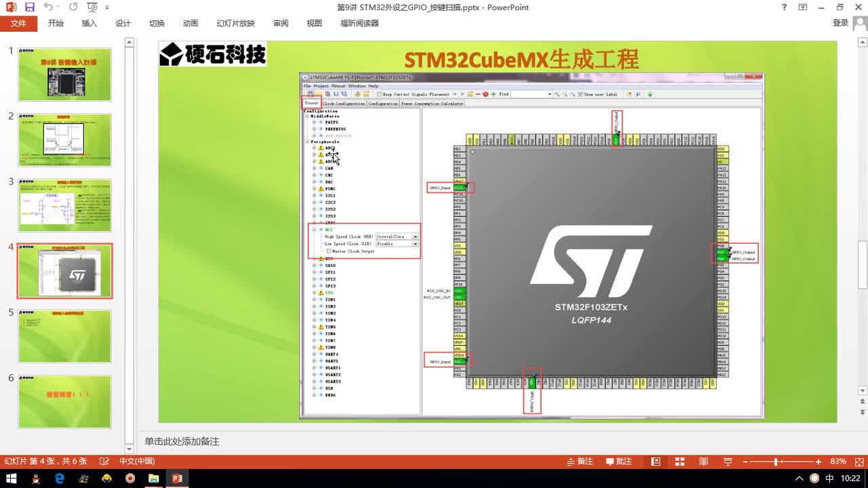The width and height of the screenshot is (868, 488).
Task: Start slideshow from beginning via toolbar icon
Action: (x=93, y=7)
